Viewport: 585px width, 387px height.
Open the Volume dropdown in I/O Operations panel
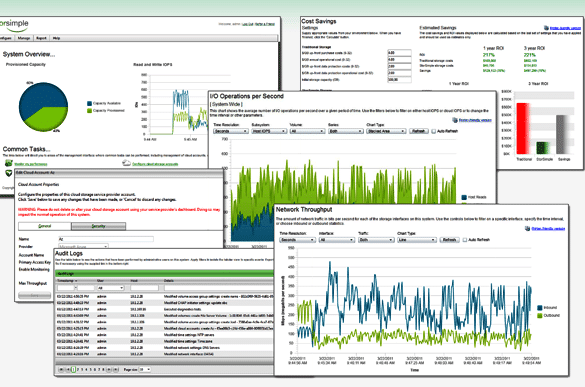point(307,131)
